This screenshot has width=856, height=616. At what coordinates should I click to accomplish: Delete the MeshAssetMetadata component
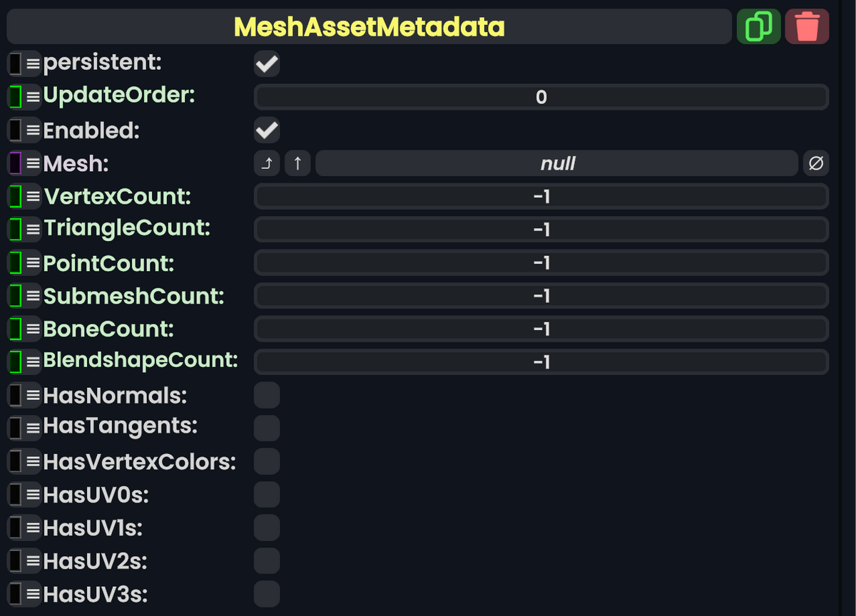[x=807, y=26]
